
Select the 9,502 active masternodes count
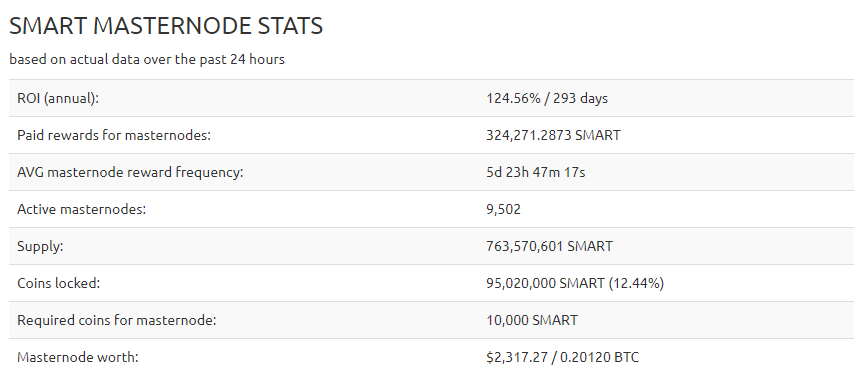503,210
